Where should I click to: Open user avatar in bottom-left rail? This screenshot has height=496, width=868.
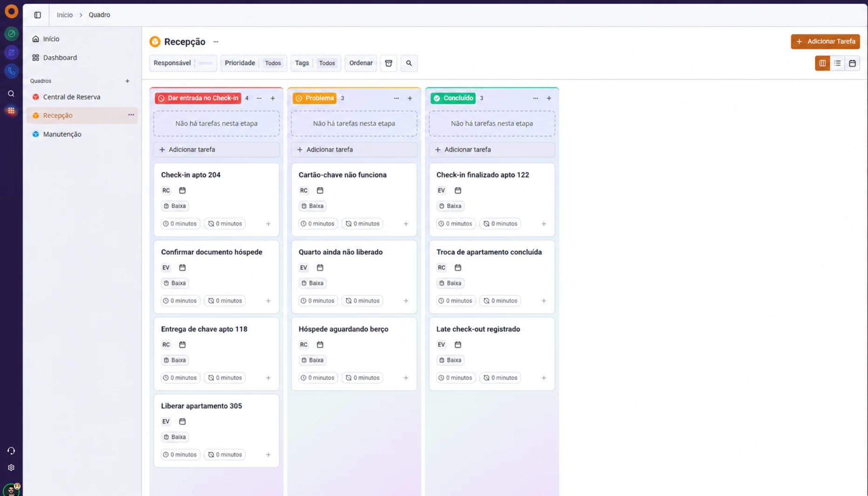pyautogui.click(x=11, y=489)
